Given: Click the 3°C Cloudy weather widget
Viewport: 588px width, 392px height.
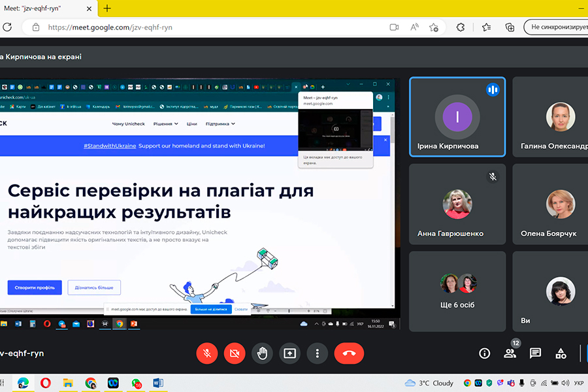Looking at the screenshot, I should pyautogui.click(x=429, y=383).
